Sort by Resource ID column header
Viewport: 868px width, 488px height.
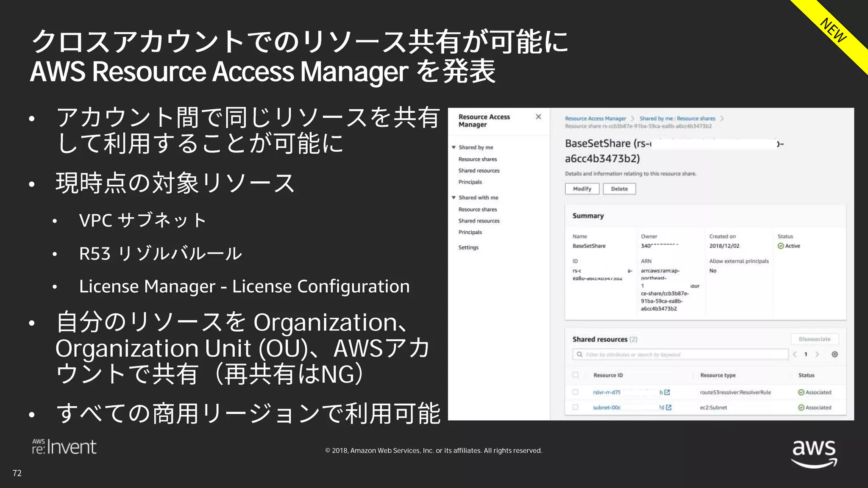click(x=608, y=375)
